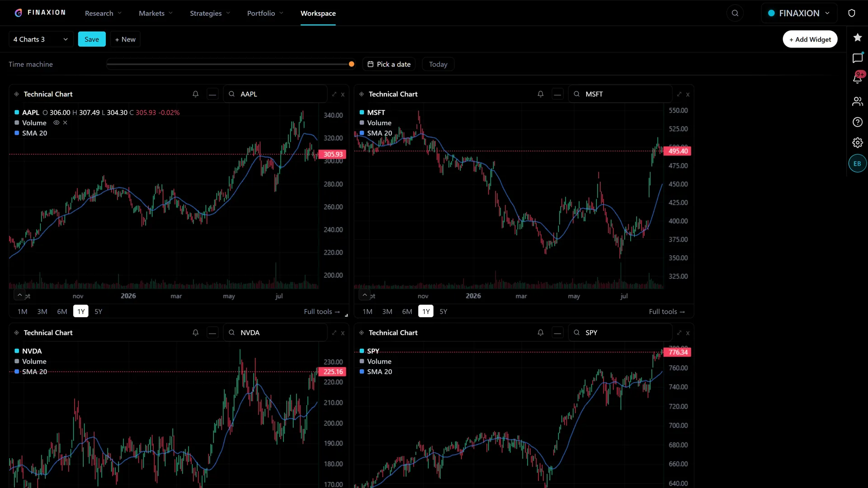Click the shield icon in the top bar
This screenshot has height=488, width=868.
tap(852, 13)
